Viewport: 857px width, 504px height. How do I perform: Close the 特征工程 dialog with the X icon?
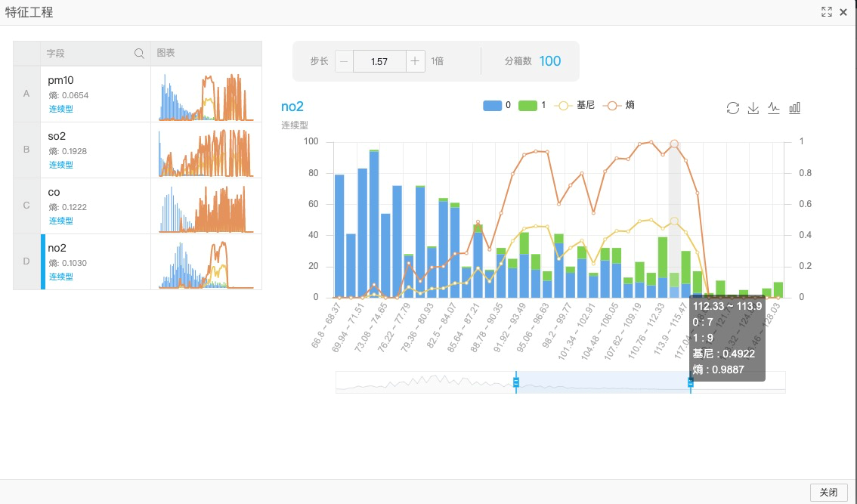click(843, 12)
